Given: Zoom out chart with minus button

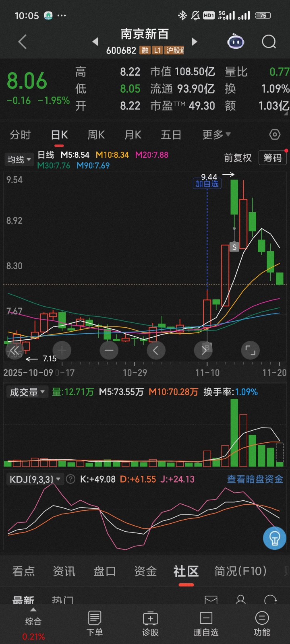Looking at the screenshot, I should [x=109, y=351].
